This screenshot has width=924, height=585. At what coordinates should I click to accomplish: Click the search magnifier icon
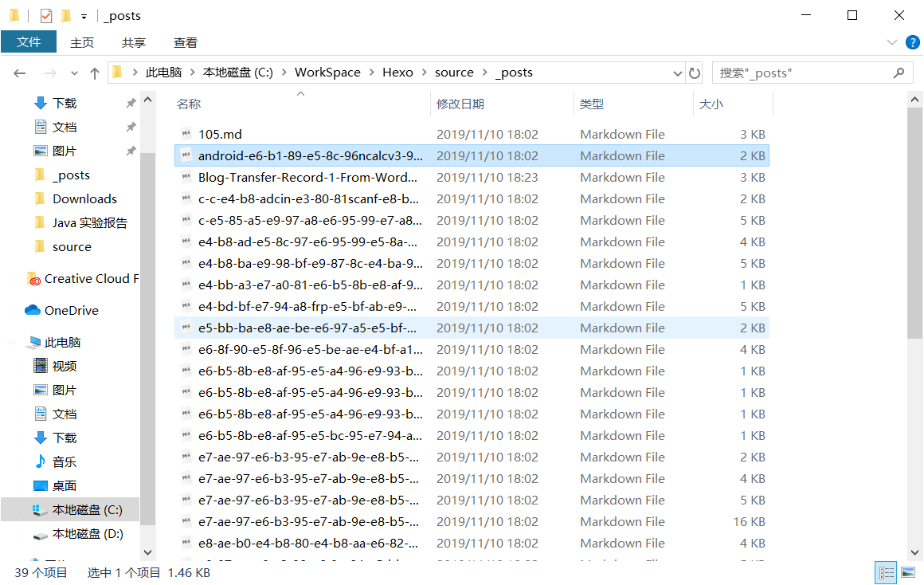(899, 73)
